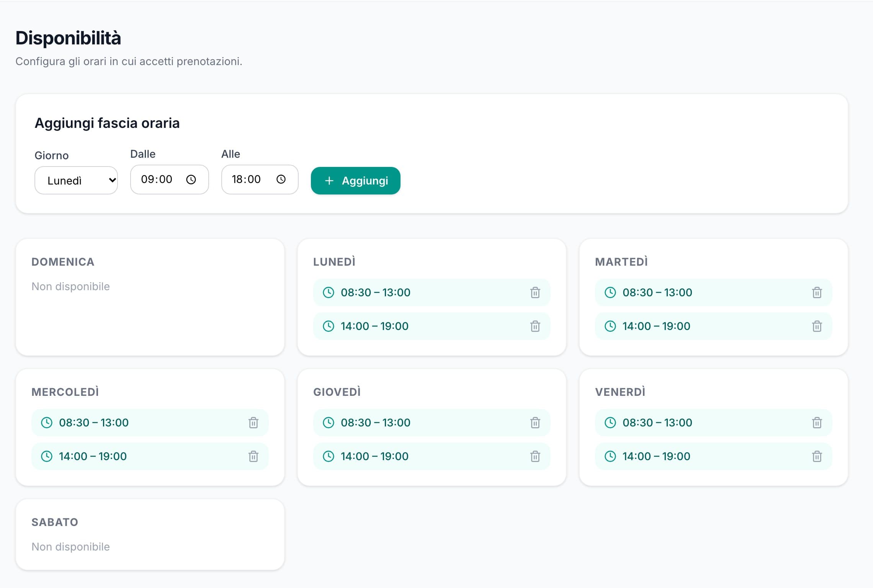Delete Lunedì 08:30 – 13:00 time slot
Viewport: 873px width, 588px height.
pos(535,292)
